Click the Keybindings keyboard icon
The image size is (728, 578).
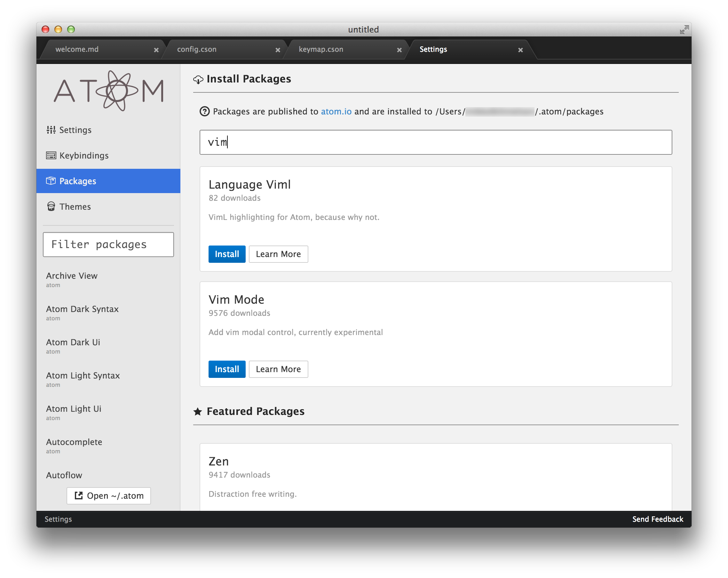pyautogui.click(x=51, y=156)
